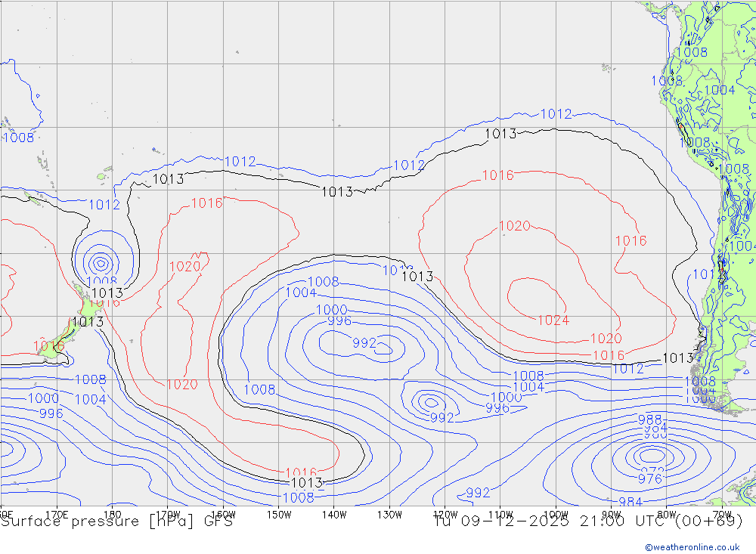Click the 1004 label over South America
The image size is (756, 554).
click(719, 90)
